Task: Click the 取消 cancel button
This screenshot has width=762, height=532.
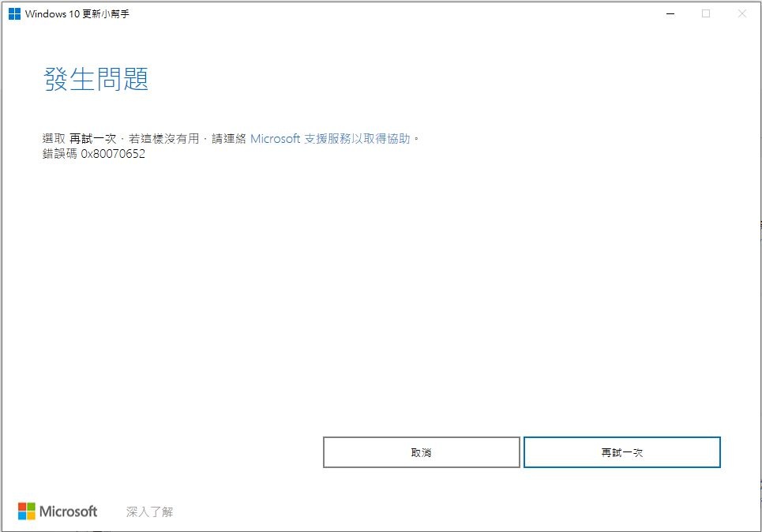Action: coord(422,452)
